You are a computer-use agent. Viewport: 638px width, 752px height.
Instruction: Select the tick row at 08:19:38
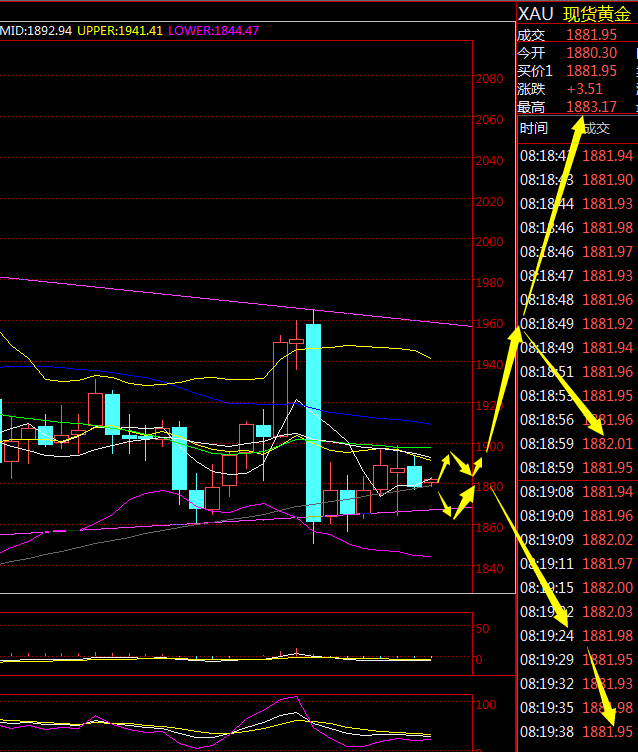pyautogui.click(x=576, y=731)
